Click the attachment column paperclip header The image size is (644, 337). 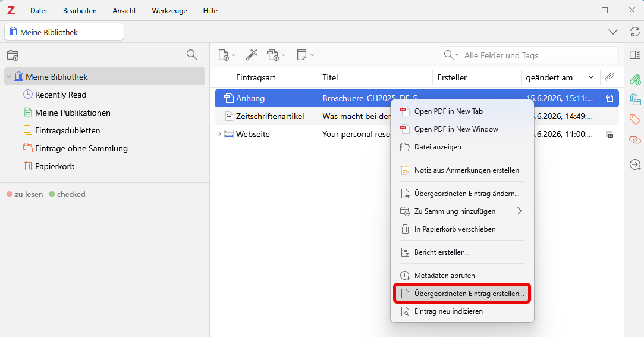point(610,77)
